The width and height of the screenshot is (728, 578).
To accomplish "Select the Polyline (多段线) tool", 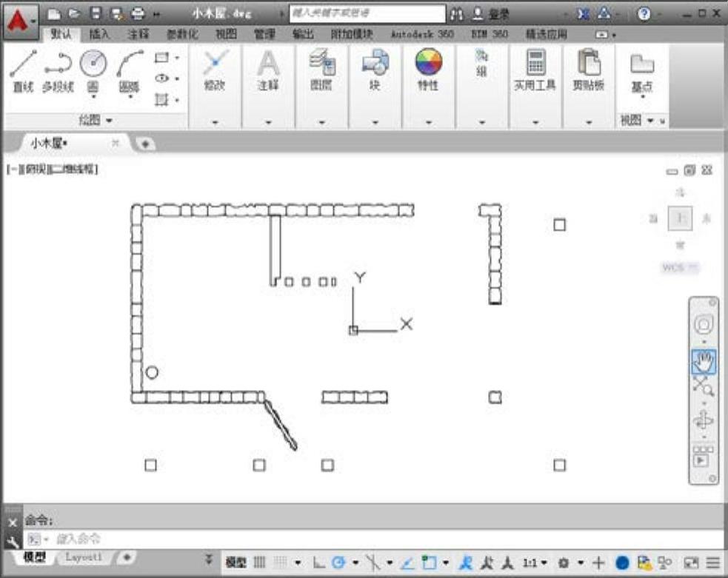I will (x=58, y=71).
